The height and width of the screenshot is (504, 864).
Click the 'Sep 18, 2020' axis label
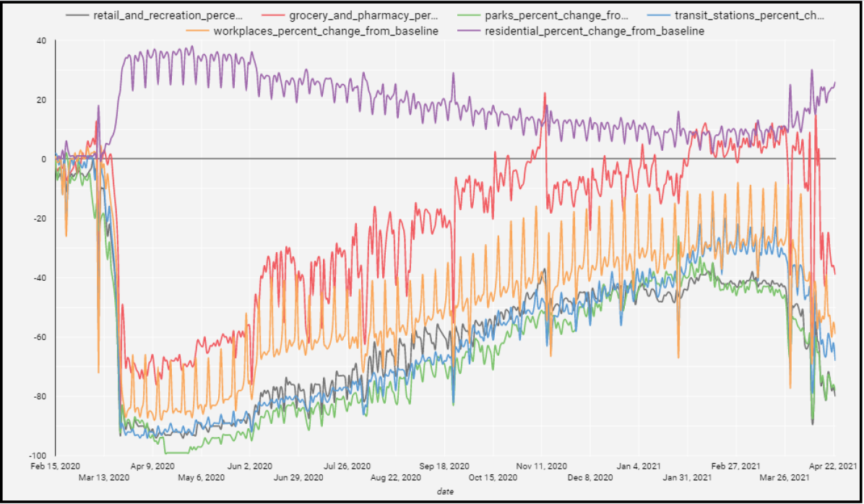(445, 466)
